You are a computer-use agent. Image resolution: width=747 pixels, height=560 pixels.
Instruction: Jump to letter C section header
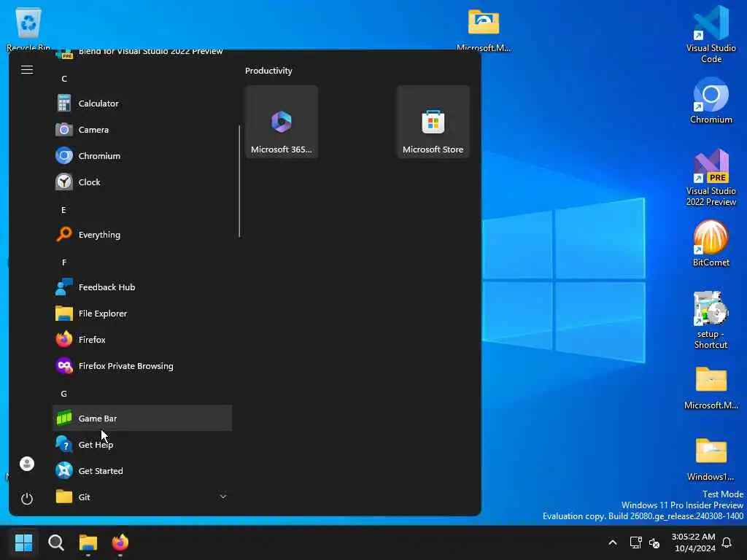point(64,79)
